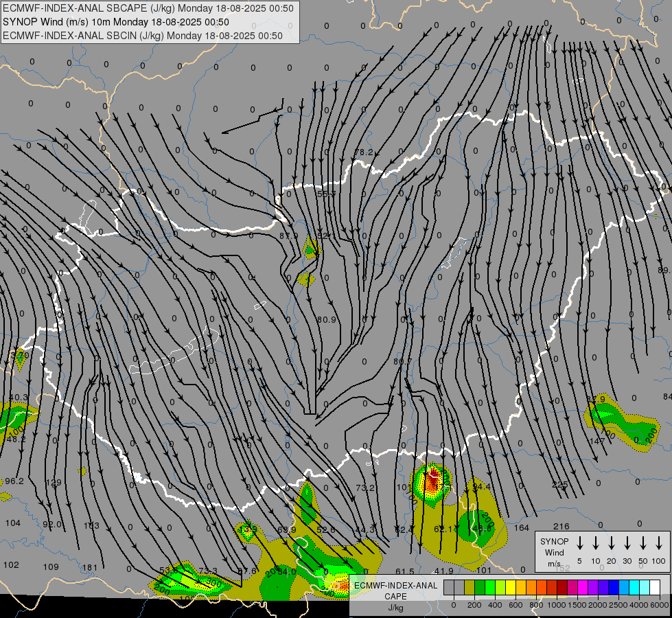Click the 800 tick label on color scale
Screen dimensions: 672x618
tap(536, 605)
